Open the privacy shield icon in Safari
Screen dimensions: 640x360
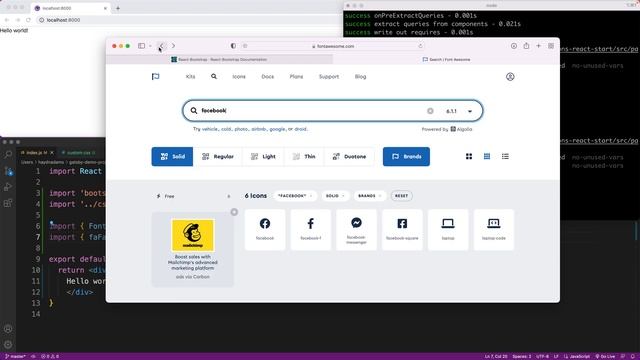pyautogui.click(x=233, y=46)
